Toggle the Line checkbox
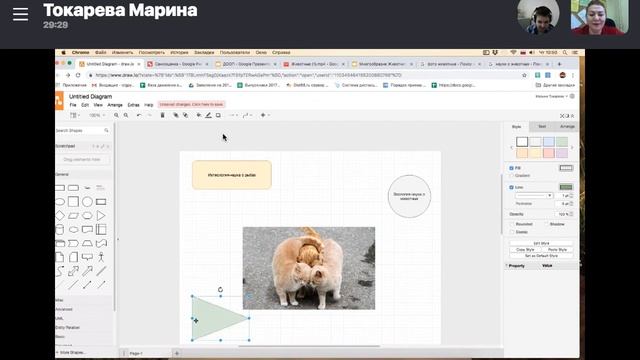Image resolution: width=640 pixels, height=360 pixels. pyautogui.click(x=511, y=187)
